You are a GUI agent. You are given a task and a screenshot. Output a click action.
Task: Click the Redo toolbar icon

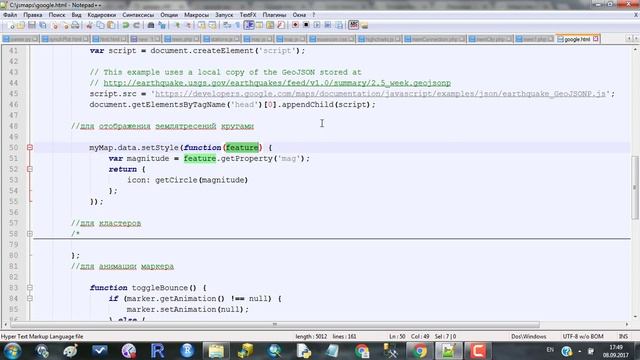click(x=136, y=25)
